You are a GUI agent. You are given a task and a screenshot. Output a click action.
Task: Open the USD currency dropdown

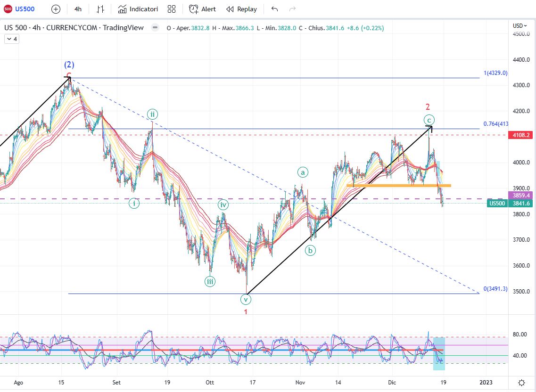point(519,25)
